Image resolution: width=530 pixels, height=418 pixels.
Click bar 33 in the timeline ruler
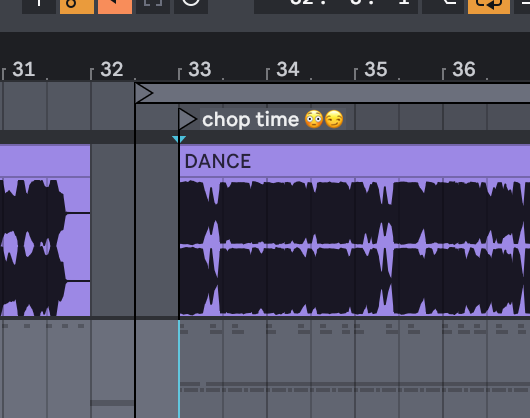pyautogui.click(x=199, y=69)
